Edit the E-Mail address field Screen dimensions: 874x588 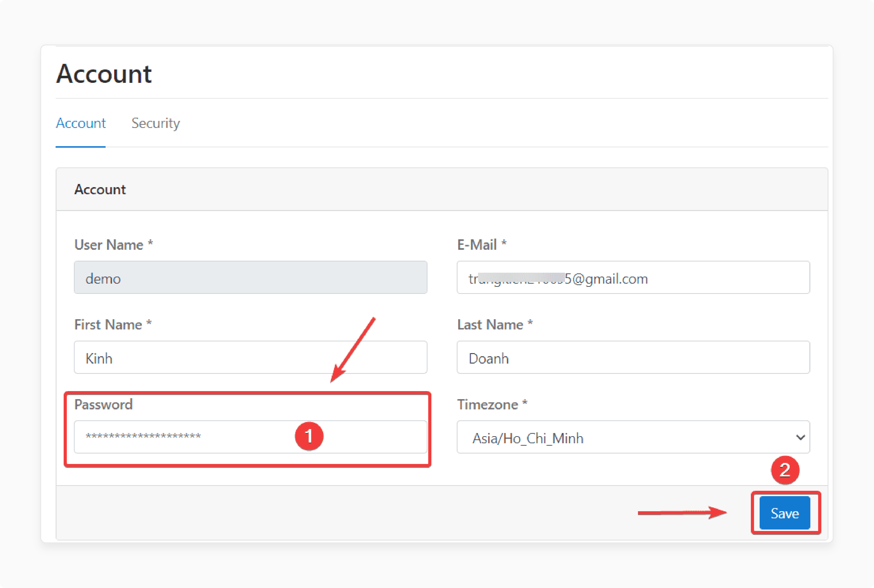click(x=633, y=278)
